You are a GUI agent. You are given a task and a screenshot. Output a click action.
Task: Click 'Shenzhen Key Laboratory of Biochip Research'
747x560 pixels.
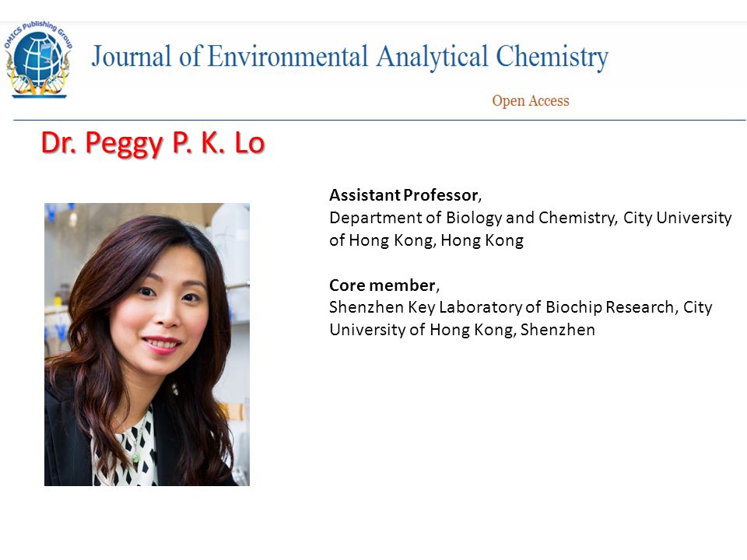pyautogui.click(x=502, y=308)
